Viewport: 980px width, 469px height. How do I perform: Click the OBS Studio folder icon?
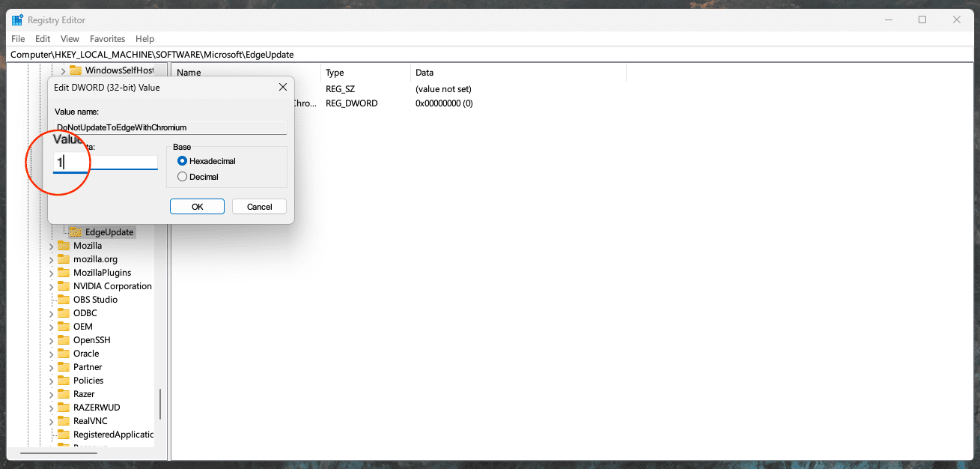(64, 300)
